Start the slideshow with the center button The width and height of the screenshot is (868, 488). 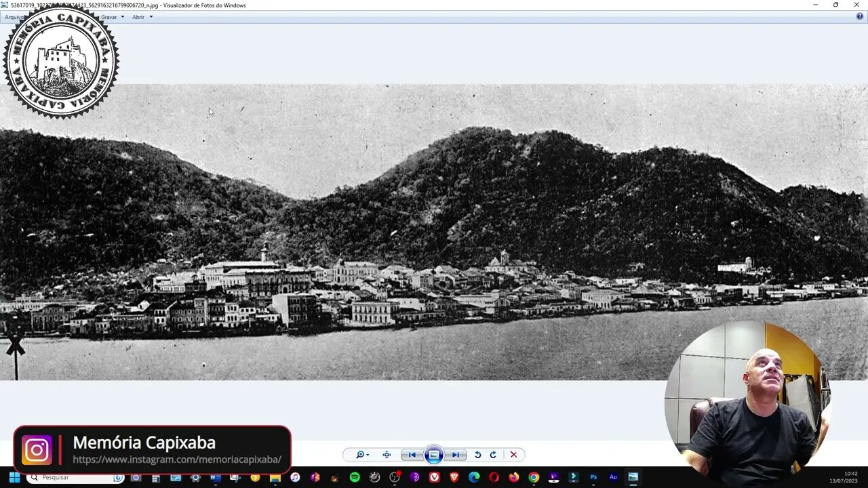coord(433,455)
